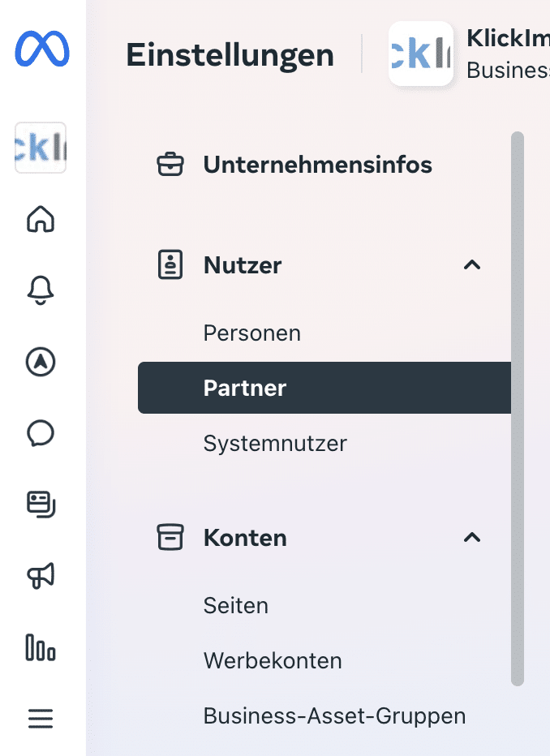Viewport: 550px width, 756px height.
Task: Click the briefcase icon beside Unternehmensinfos
Action: [x=170, y=165]
